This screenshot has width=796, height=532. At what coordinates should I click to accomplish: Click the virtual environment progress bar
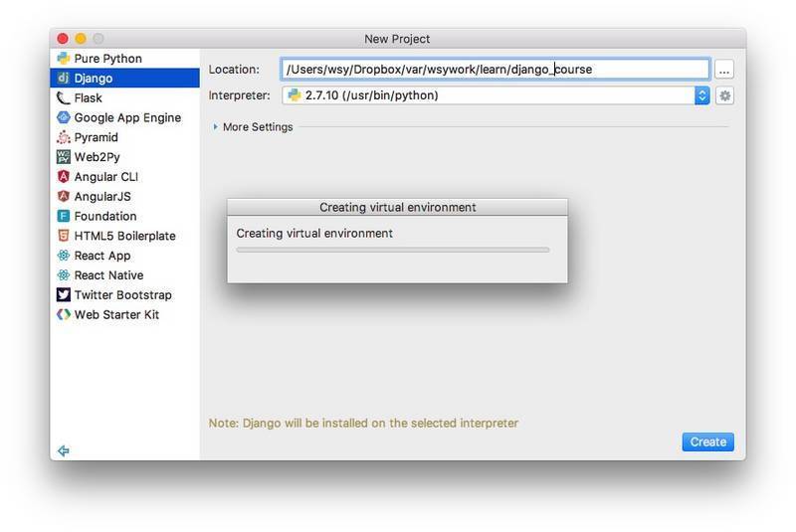click(393, 250)
